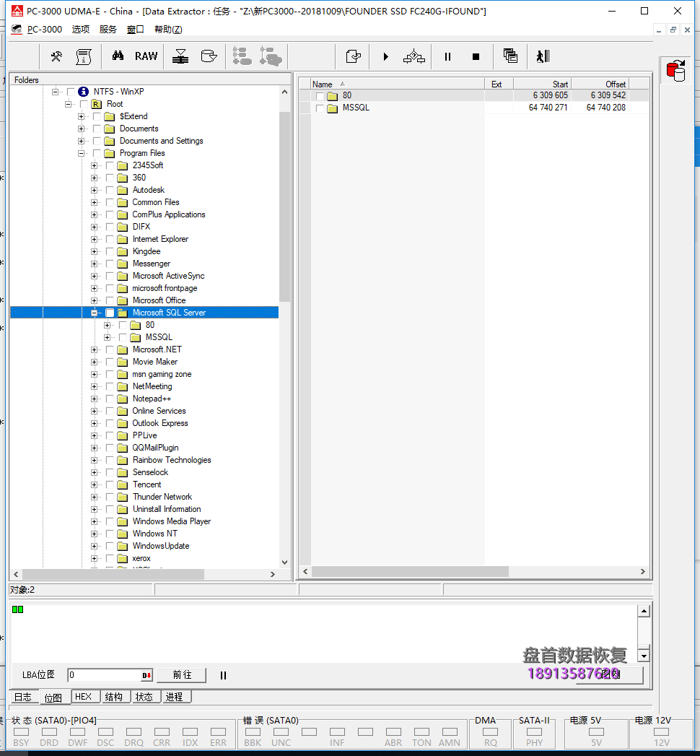Toggle the Kingdee folder checkbox
The image size is (700, 756).
[110, 252]
